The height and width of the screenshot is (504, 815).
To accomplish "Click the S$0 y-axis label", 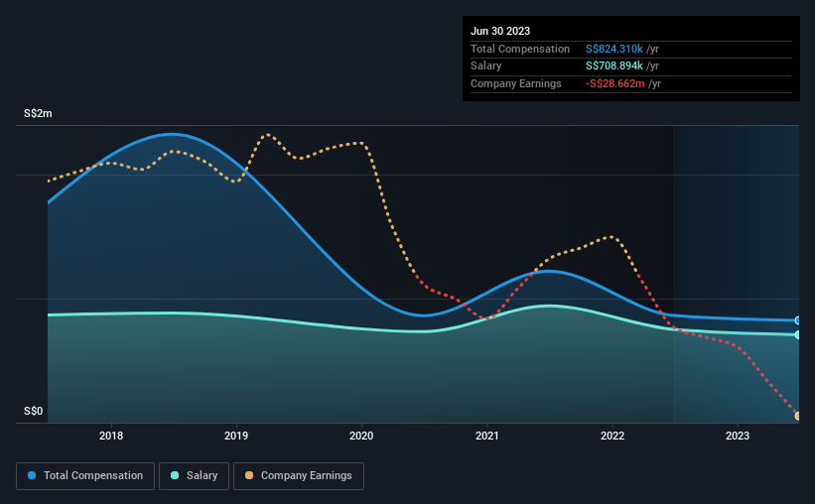I will [34, 411].
